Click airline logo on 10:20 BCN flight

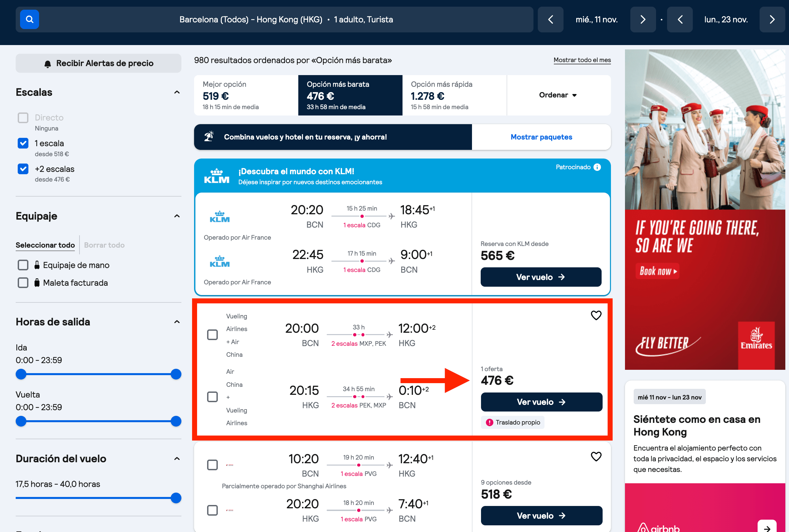(230, 465)
